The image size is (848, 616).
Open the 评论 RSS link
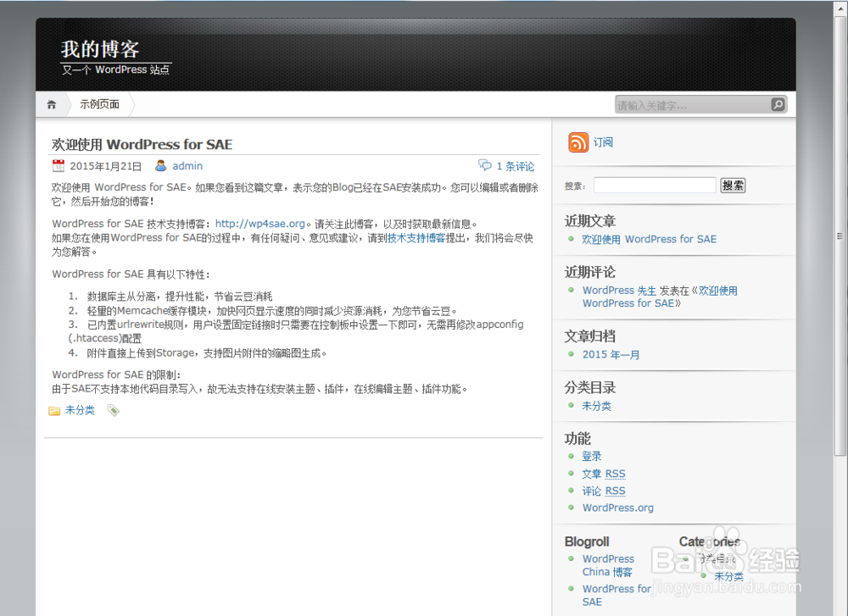pyautogui.click(x=604, y=491)
